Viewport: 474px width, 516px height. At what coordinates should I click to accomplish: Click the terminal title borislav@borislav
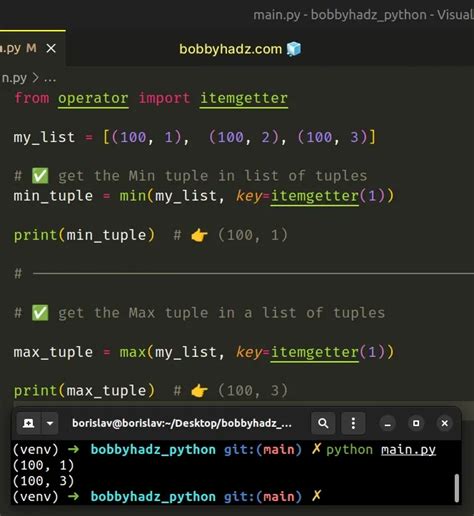(x=182, y=423)
